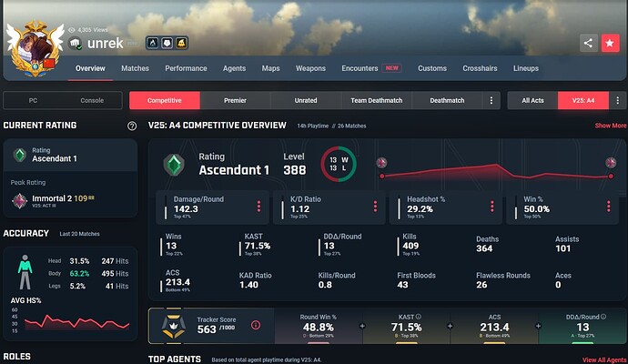Image resolution: width=628 pixels, height=364 pixels.
Task: Select Unrated mode
Action: (306, 100)
